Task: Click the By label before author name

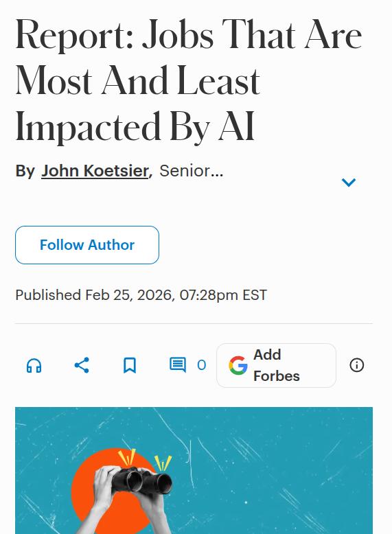Action: [x=25, y=171]
